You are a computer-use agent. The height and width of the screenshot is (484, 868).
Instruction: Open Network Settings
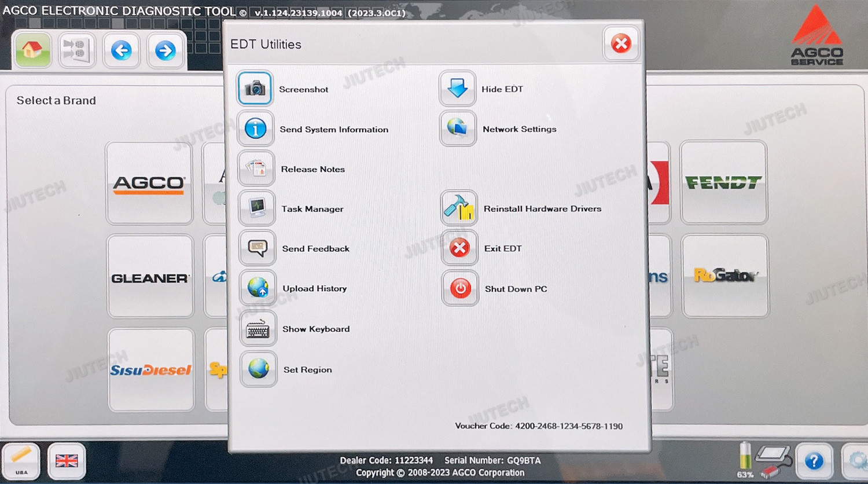458,129
